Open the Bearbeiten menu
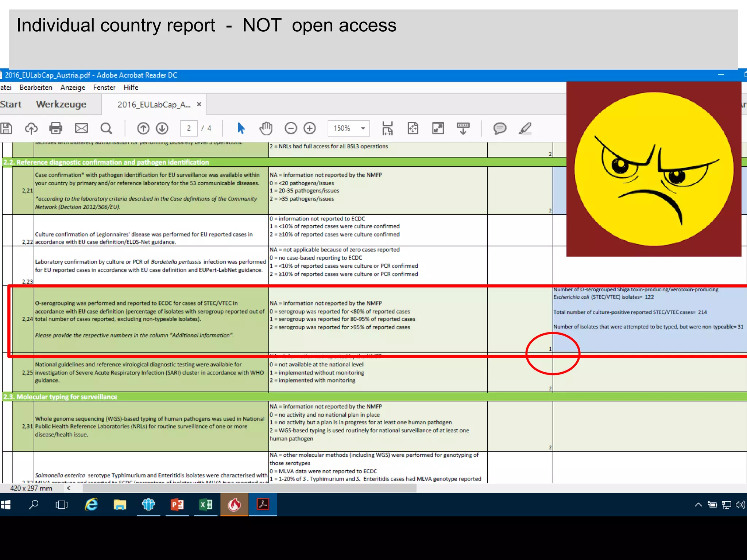Image resolution: width=747 pixels, height=560 pixels. pyautogui.click(x=36, y=87)
